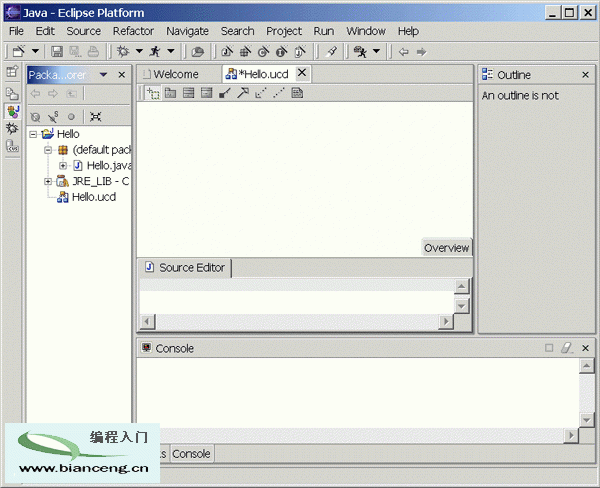This screenshot has height=488, width=600.
Task: Click the Run running-man icon
Action: click(155, 51)
